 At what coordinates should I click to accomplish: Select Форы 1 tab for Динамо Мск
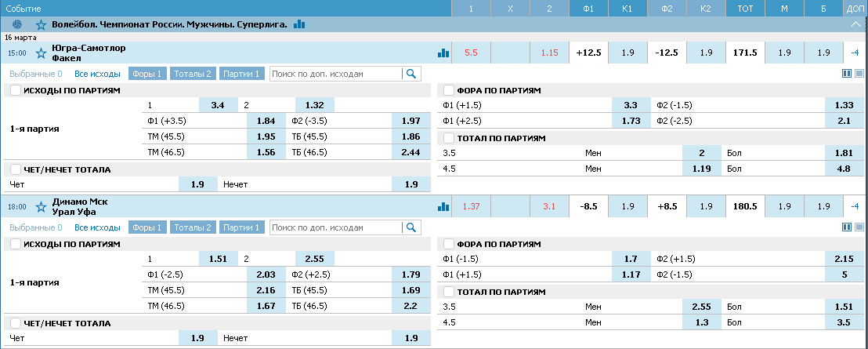click(147, 227)
